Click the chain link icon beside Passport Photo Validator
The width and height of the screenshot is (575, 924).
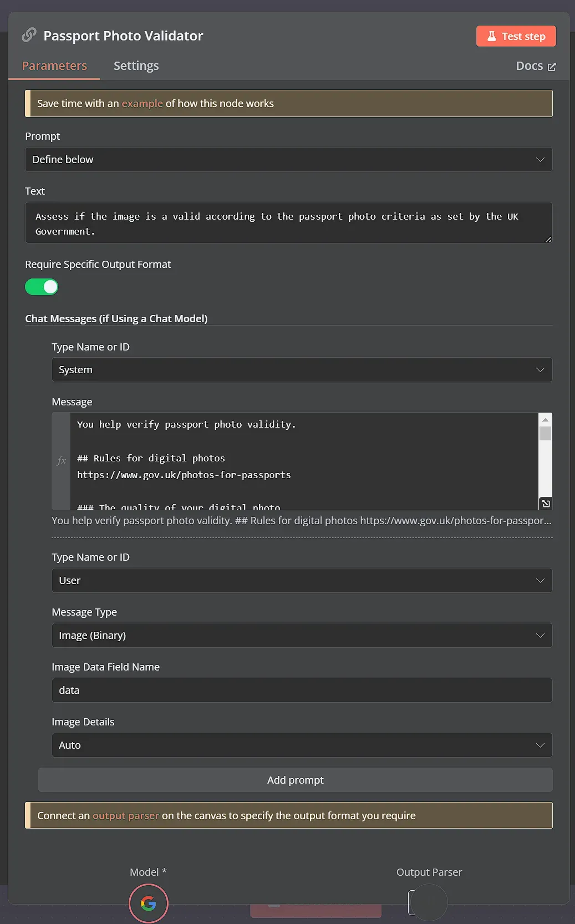[x=28, y=35]
